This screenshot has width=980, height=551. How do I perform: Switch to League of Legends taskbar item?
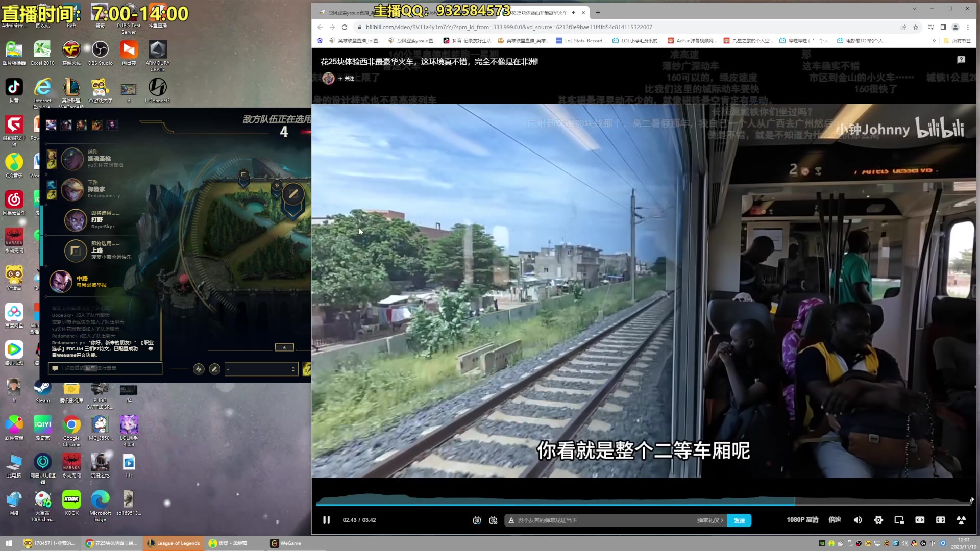(174, 543)
